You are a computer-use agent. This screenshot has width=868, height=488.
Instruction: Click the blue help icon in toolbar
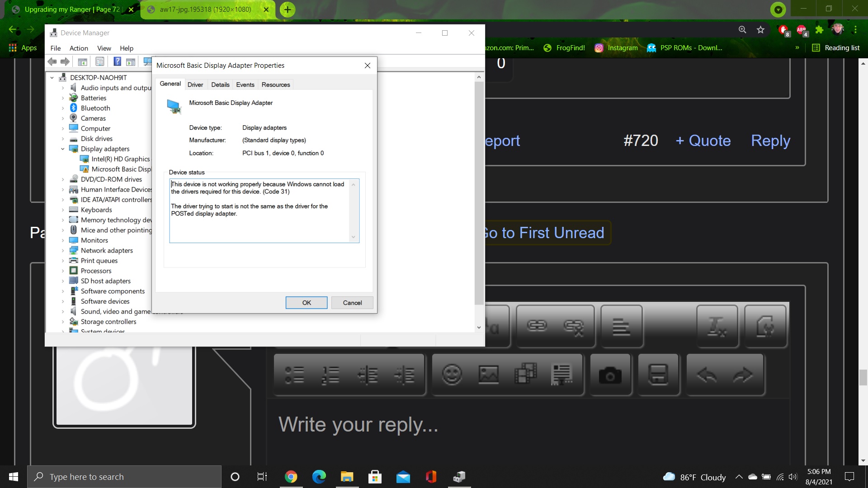[117, 61]
